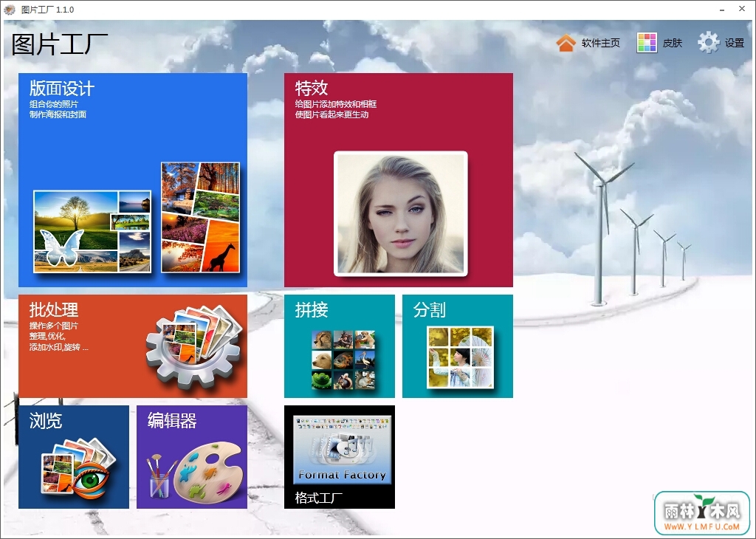756x539 pixels.
Task: Open the 分割 tile
Action: tap(458, 346)
